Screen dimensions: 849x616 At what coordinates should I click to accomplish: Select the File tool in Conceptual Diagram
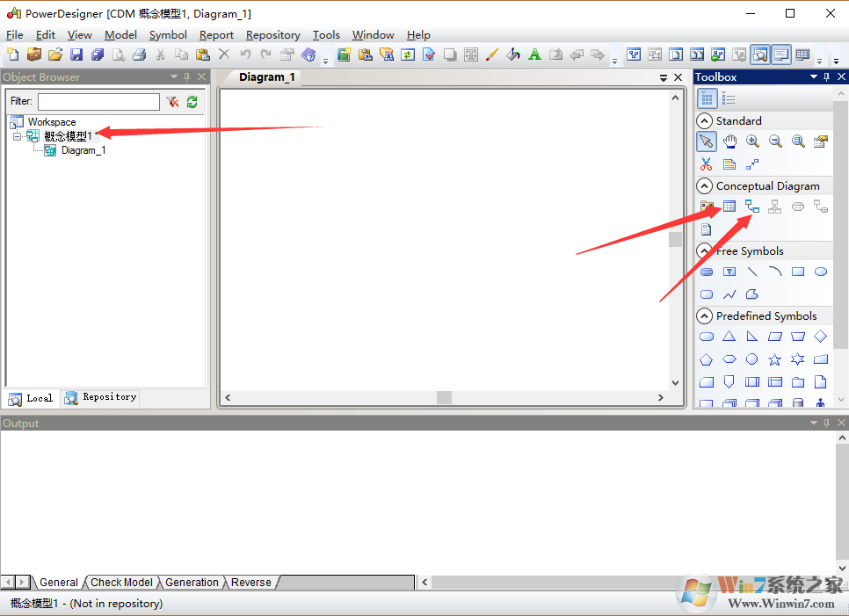[x=707, y=229]
